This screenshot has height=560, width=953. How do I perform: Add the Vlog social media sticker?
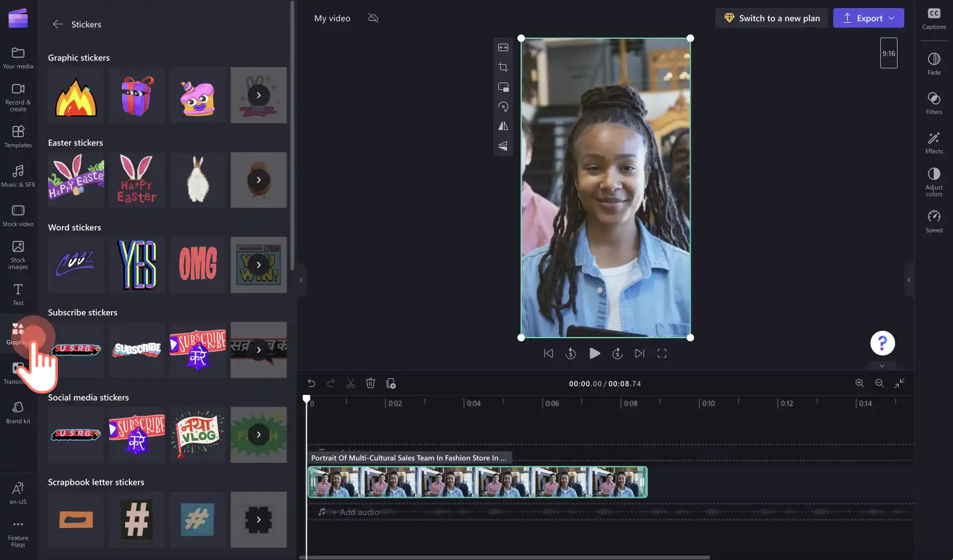tap(198, 434)
